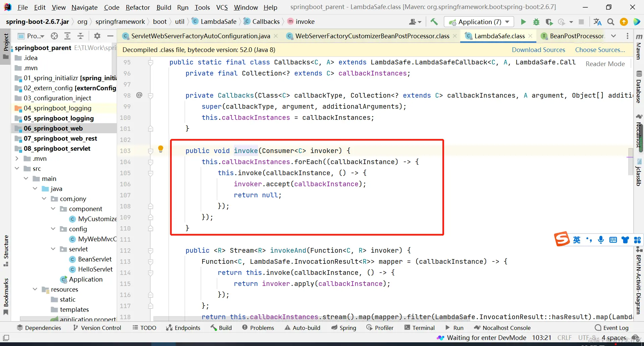Run the Application configuration with the green play icon

point(523,22)
